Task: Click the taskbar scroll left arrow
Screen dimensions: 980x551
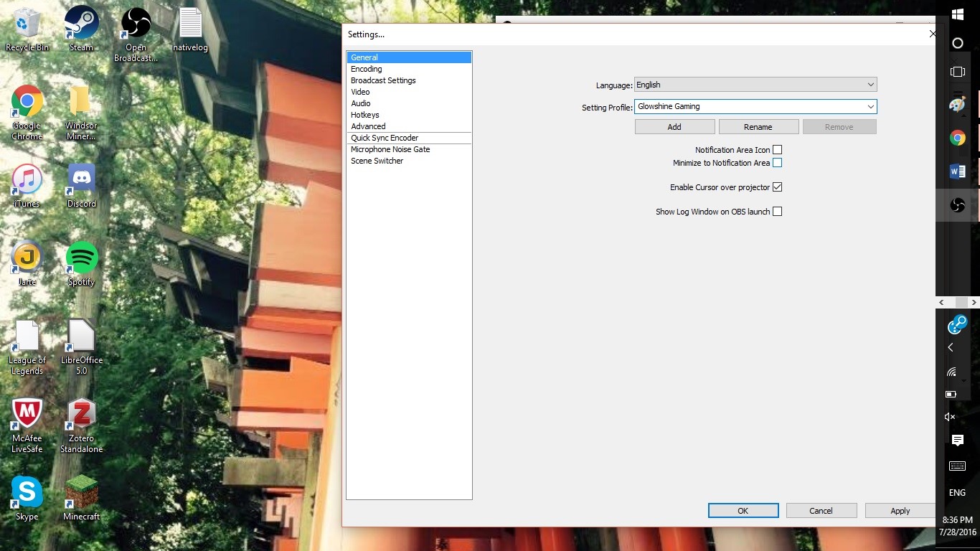Action: pyautogui.click(x=943, y=303)
